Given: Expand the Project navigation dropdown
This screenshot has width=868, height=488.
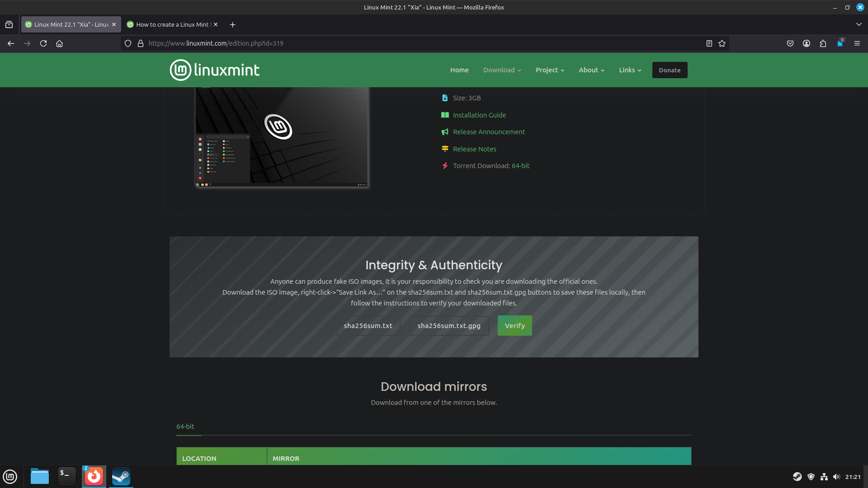Looking at the screenshot, I should tap(550, 70).
